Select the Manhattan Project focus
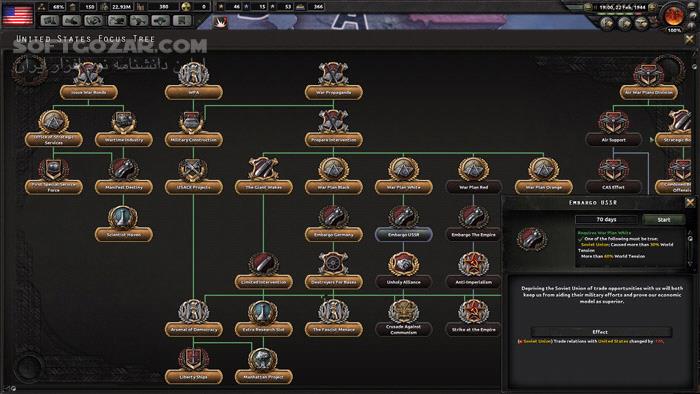This screenshot has width=700, height=394. point(263,377)
